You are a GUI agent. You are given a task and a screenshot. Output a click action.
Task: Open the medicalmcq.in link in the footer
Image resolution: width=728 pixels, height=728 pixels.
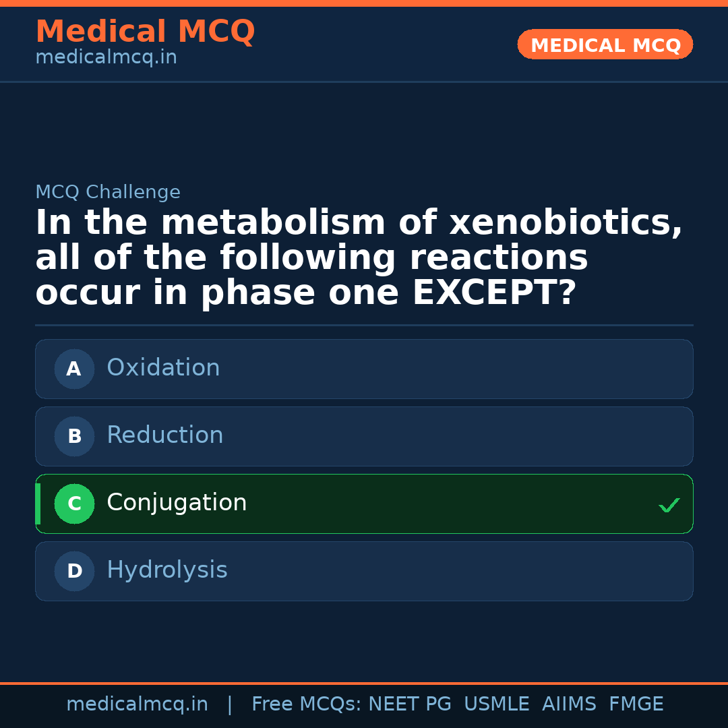(x=137, y=704)
